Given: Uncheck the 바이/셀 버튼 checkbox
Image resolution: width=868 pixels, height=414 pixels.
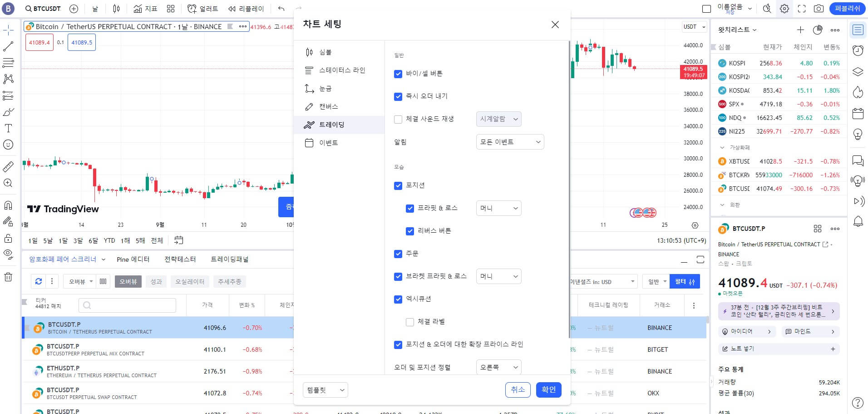Looking at the screenshot, I should (x=398, y=74).
